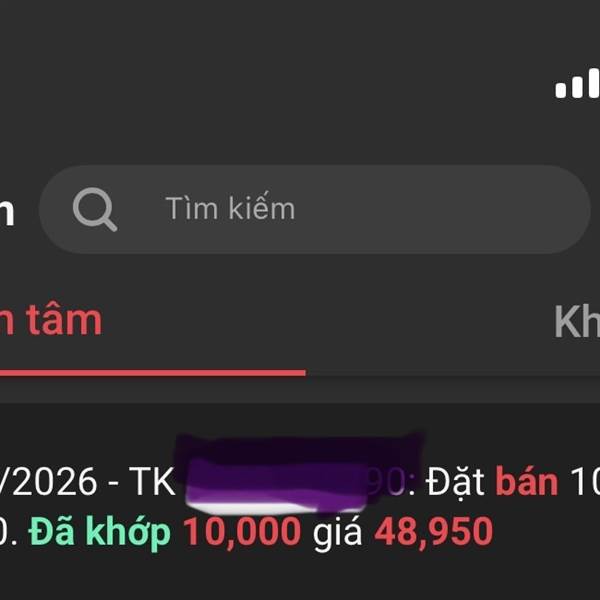The width and height of the screenshot is (600, 600).
Task: Tap the magnifier search icon
Action: (95, 209)
